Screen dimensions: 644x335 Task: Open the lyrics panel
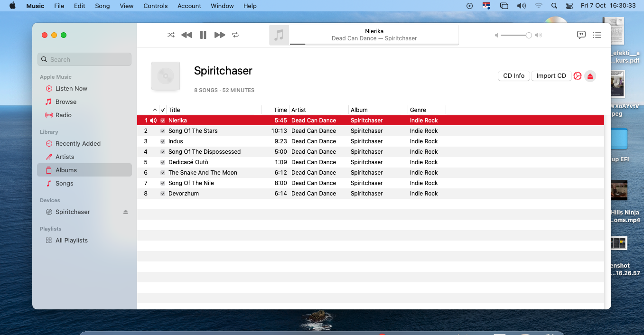tap(581, 35)
